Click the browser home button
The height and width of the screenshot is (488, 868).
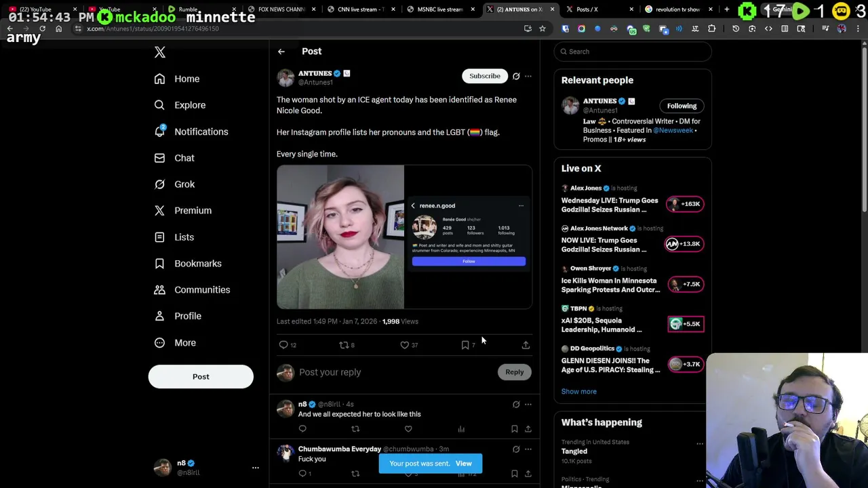pyautogui.click(x=58, y=28)
